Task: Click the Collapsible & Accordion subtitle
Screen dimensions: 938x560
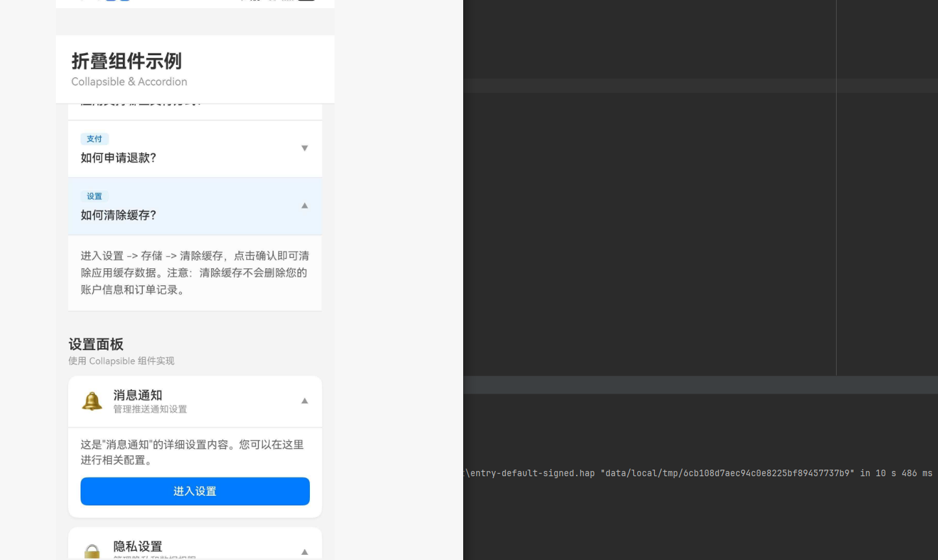Action: [129, 82]
